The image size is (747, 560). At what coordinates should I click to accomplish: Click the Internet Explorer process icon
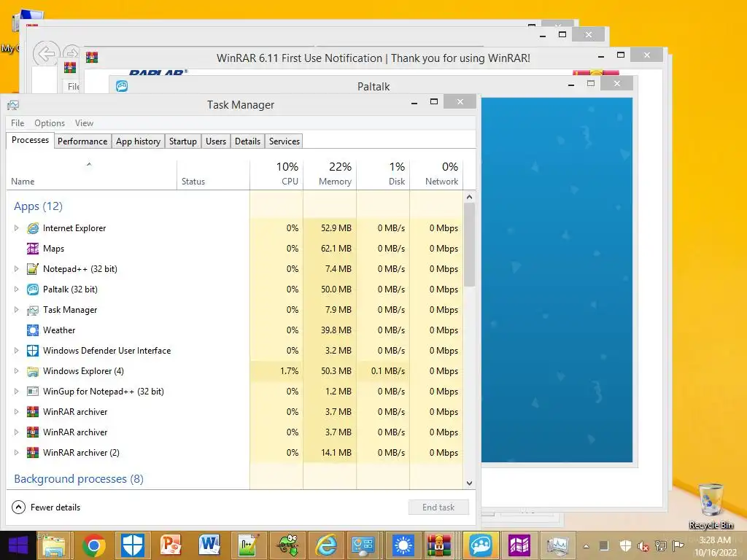[32, 228]
